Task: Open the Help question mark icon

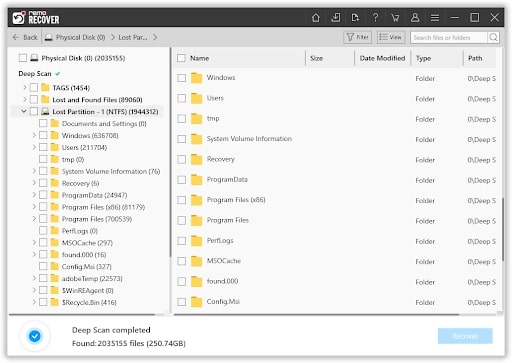Action: point(375,17)
